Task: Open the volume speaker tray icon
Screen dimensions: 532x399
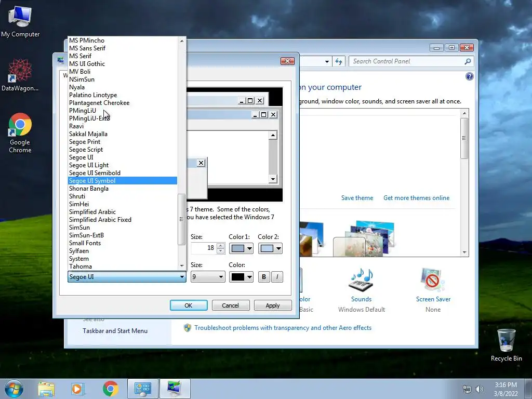Action: pos(480,389)
